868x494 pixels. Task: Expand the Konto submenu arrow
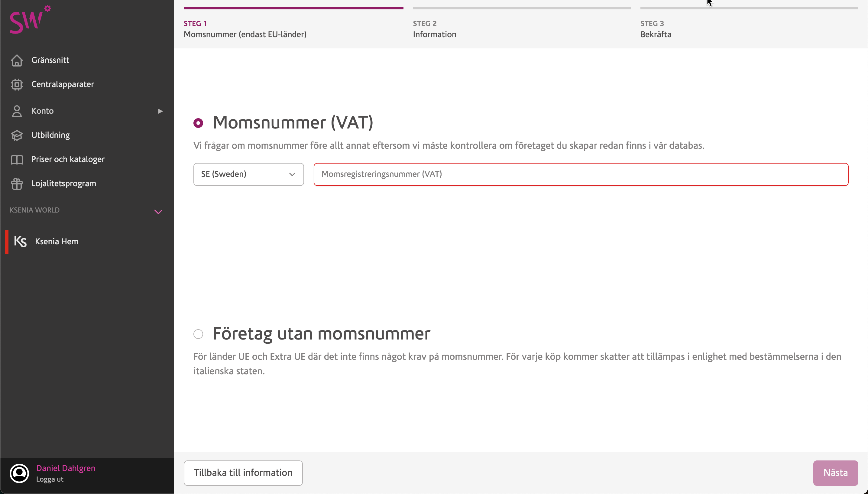tap(160, 111)
